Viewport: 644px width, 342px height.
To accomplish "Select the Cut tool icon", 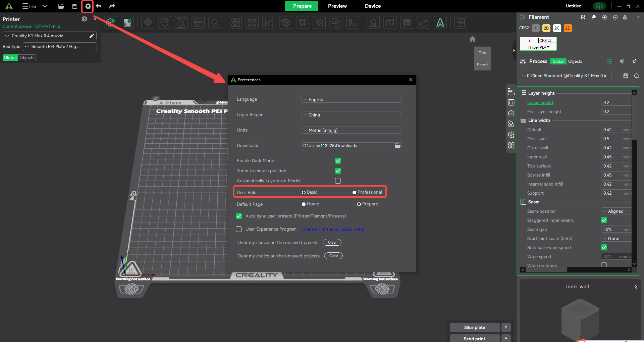I will click(319, 22).
